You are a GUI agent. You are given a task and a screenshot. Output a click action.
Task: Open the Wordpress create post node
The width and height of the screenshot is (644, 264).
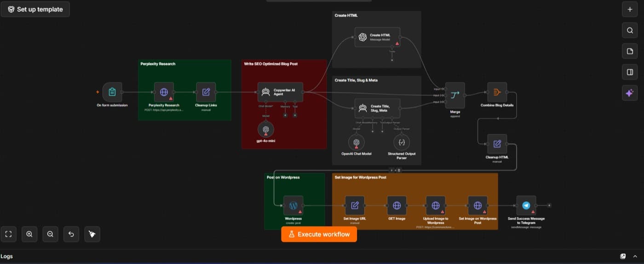(x=293, y=205)
